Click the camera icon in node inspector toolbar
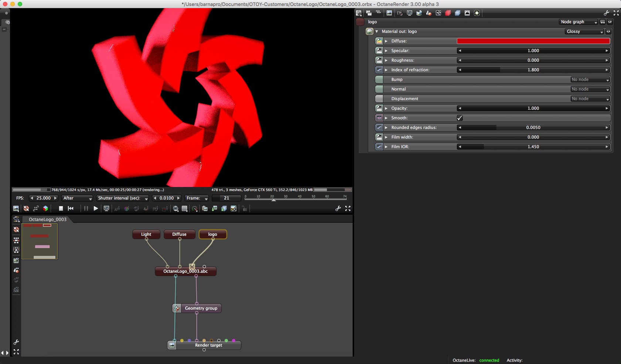 coord(400,13)
